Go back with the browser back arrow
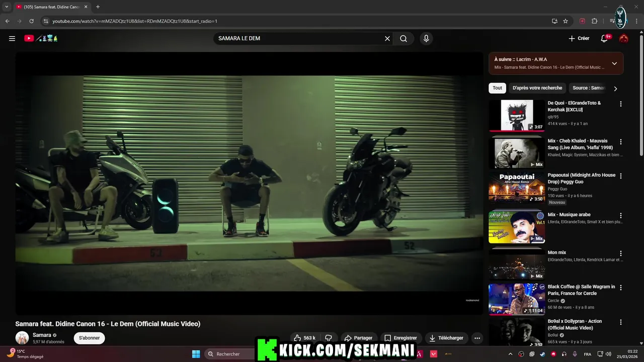The image size is (644, 362). point(8,21)
